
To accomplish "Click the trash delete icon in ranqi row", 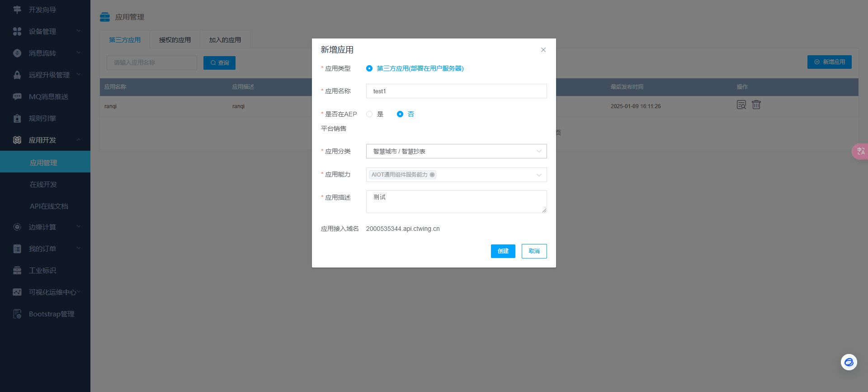I will point(756,105).
